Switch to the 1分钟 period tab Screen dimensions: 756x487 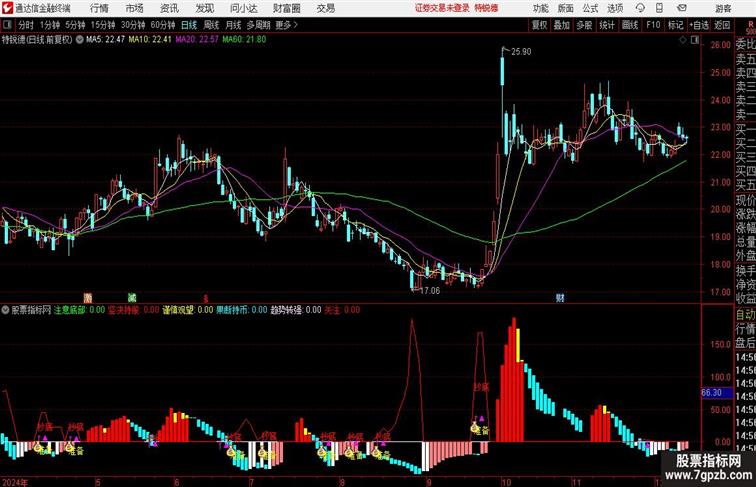coord(50,25)
